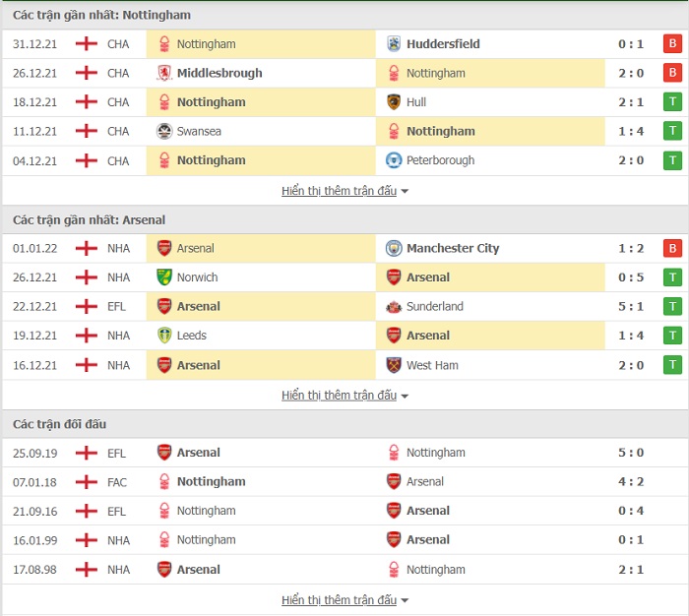689x616 pixels.
Task: Click the Peterborough club crest icon
Action: pyautogui.click(x=394, y=160)
